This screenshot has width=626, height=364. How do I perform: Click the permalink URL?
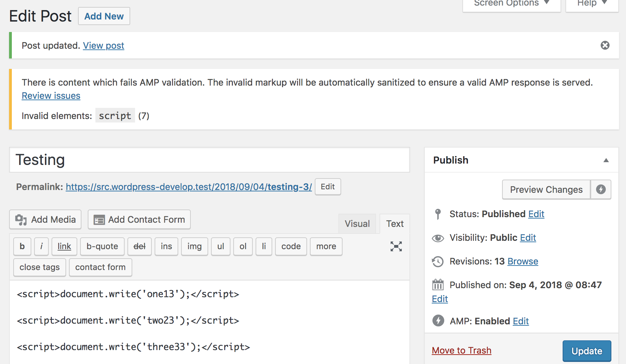[x=189, y=187]
